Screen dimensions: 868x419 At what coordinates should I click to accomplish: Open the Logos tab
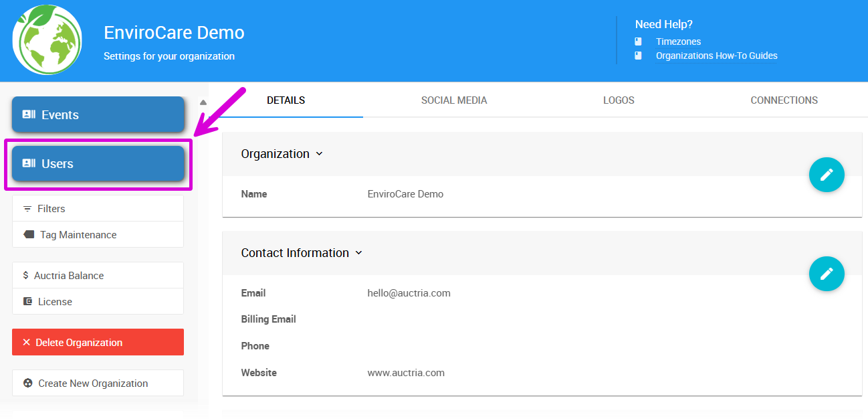coord(619,100)
